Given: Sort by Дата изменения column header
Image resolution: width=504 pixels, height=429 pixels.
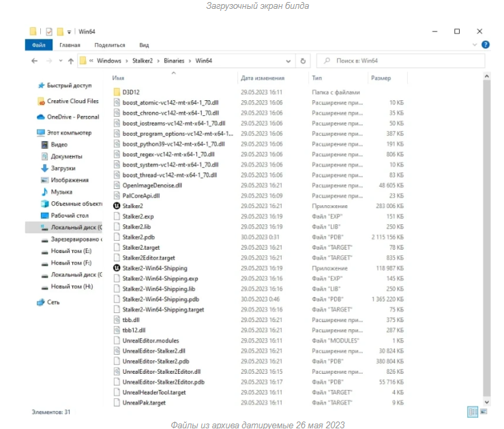Looking at the screenshot, I should [263, 78].
